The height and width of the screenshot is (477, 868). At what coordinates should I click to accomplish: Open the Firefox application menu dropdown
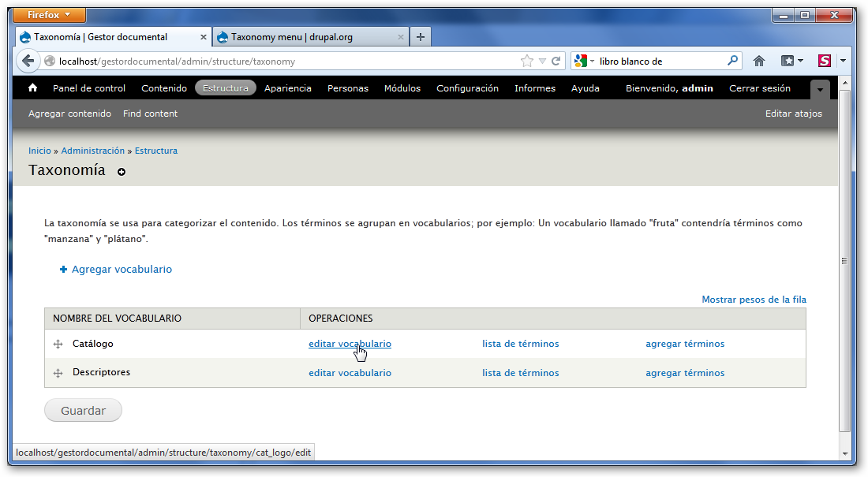tap(50, 15)
